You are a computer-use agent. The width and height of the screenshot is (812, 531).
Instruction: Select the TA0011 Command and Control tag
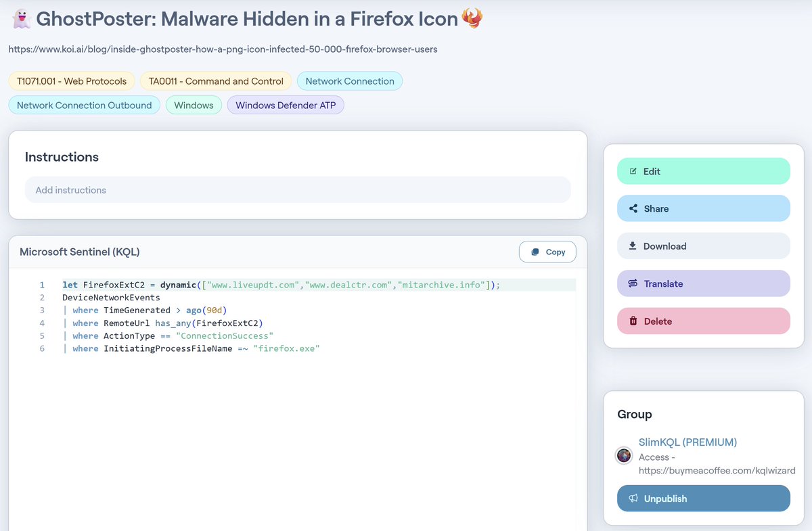click(x=215, y=80)
